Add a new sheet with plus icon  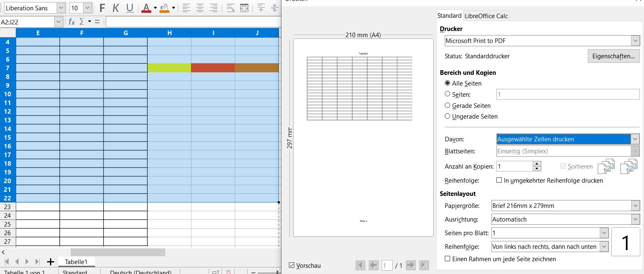[50, 262]
